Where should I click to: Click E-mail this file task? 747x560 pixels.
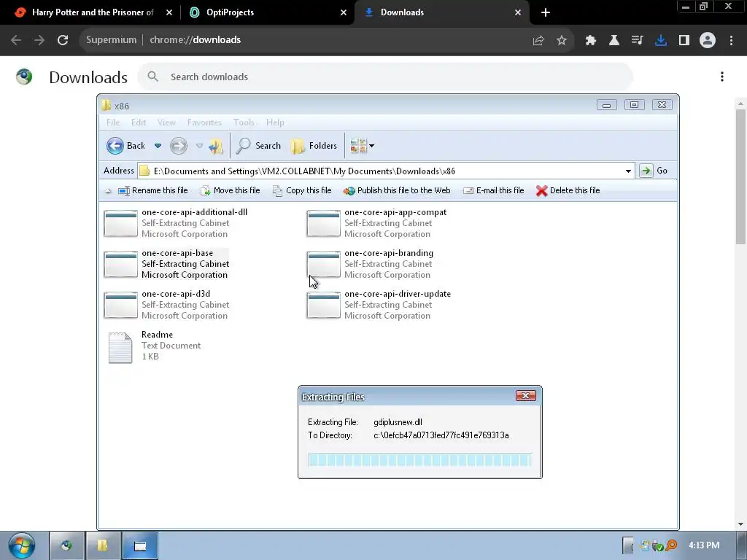point(494,190)
